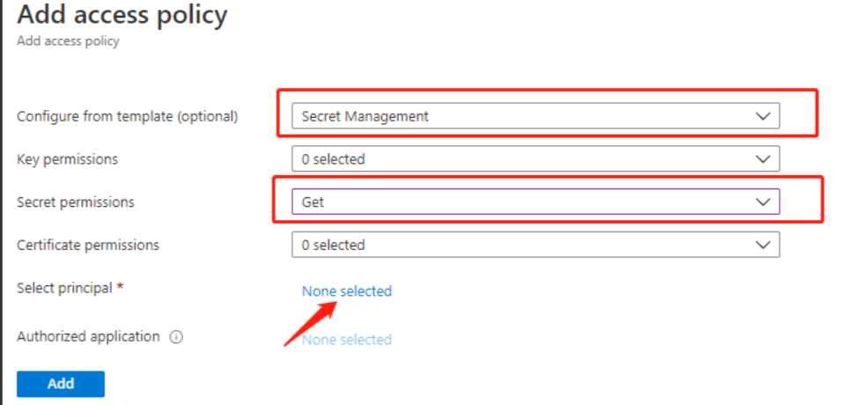The image size is (868, 405).
Task: Click the Authorized application info icon
Action: point(176,336)
